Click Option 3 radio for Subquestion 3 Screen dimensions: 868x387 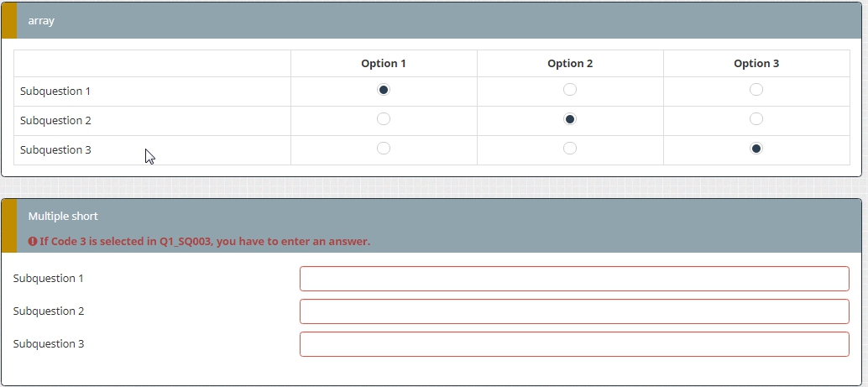point(756,149)
